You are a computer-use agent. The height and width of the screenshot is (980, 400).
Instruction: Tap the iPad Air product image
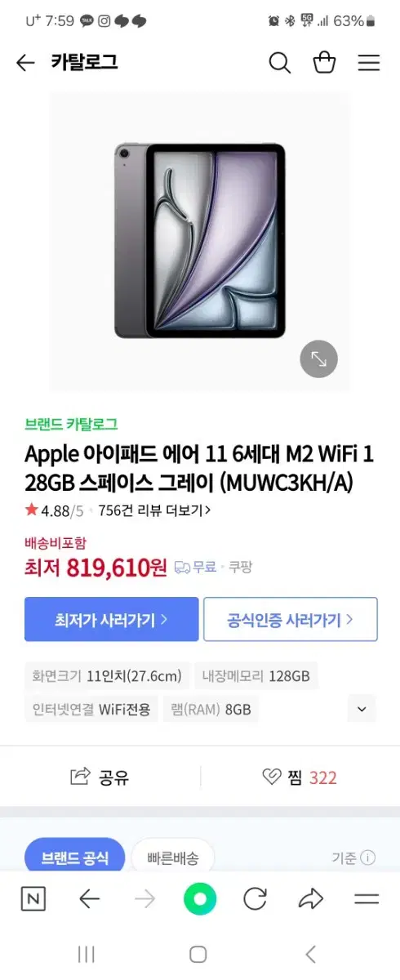click(x=200, y=241)
